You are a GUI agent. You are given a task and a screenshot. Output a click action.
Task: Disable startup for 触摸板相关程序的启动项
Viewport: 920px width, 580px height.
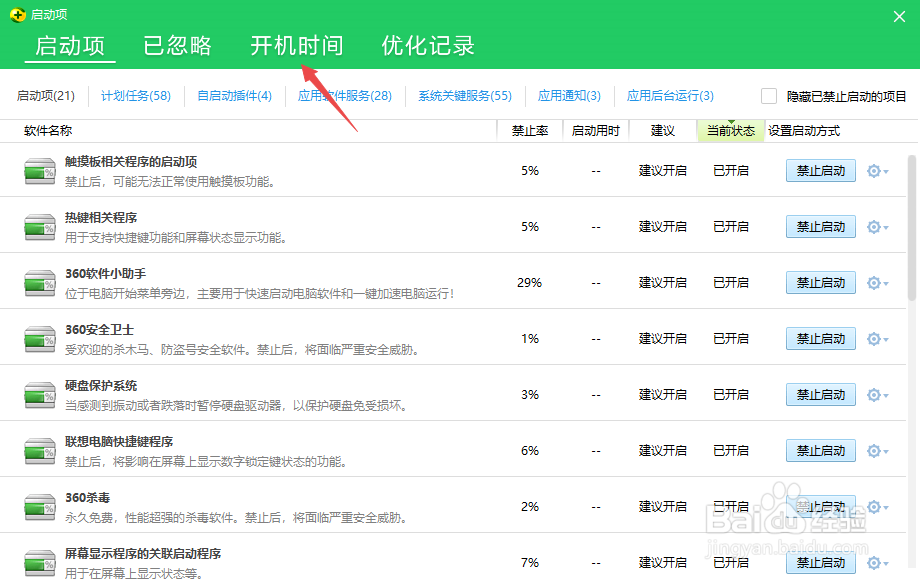pyautogui.click(x=821, y=171)
